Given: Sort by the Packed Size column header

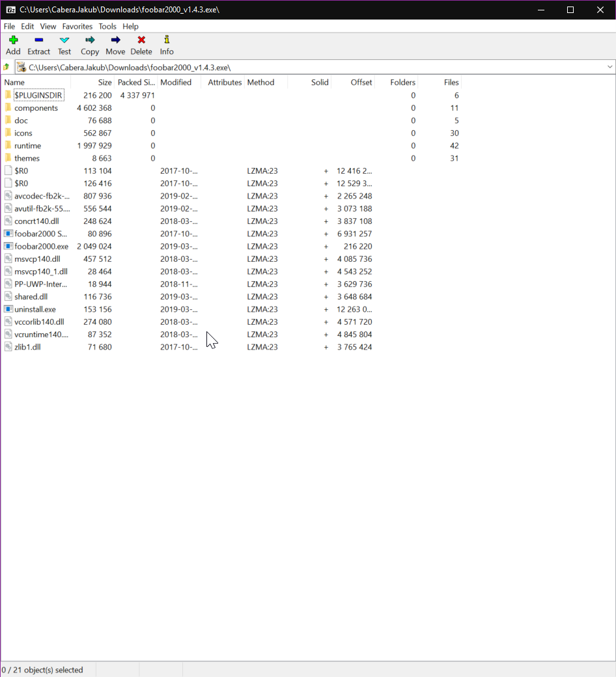Looking at the screenshot, I should (x=135, y=82).
